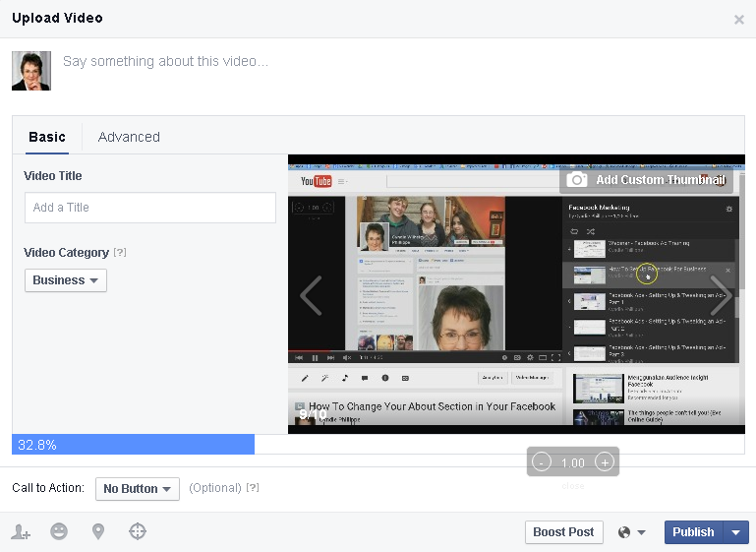Click the targeting crosshair icon

click(138, 531)
